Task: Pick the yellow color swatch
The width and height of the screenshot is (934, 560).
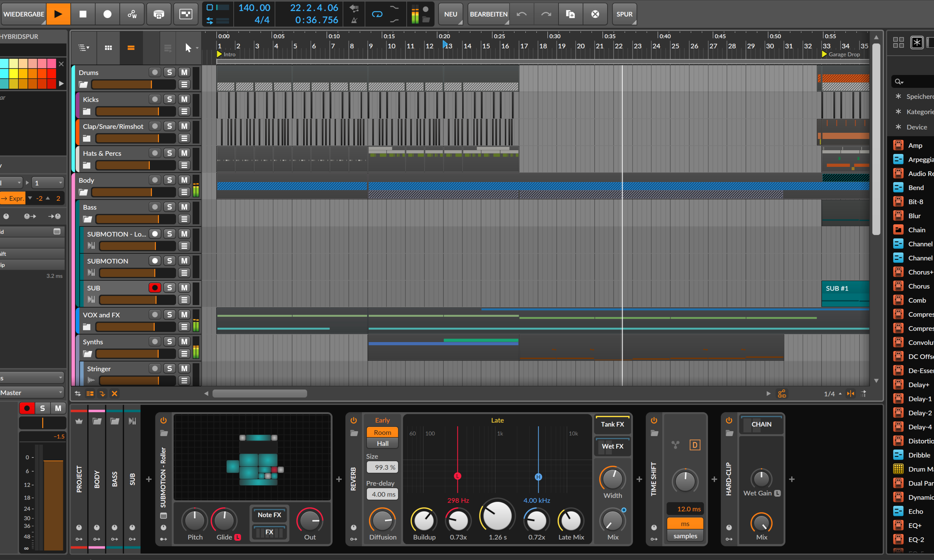Action: pyautogui.click(x=14, y=73)
